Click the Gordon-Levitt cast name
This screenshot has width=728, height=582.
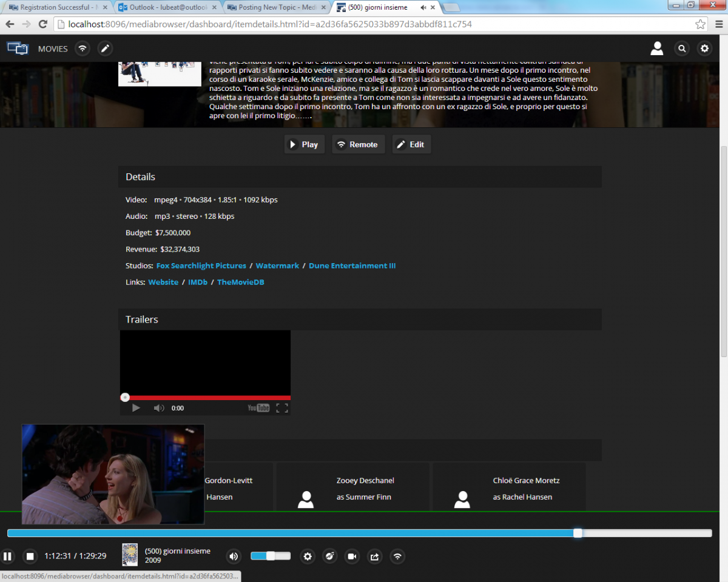point(228,480)
